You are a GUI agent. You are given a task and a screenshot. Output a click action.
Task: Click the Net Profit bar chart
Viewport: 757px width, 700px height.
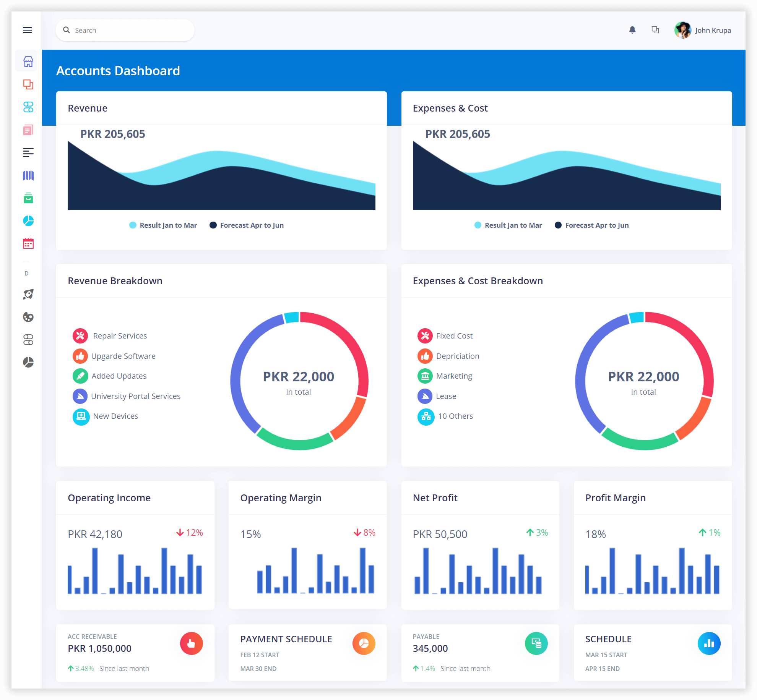(478, 571)
